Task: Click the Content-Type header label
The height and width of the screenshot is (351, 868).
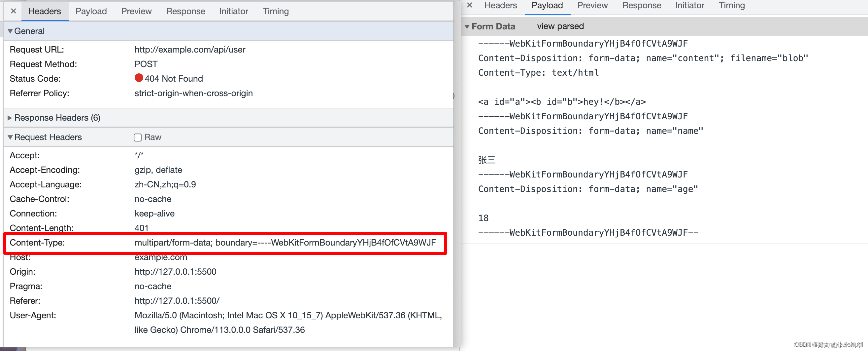Action: 37,243
